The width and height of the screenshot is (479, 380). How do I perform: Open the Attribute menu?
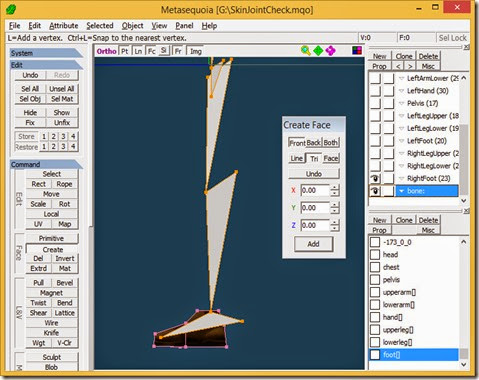pyautogui.click(x=64, y=26)
